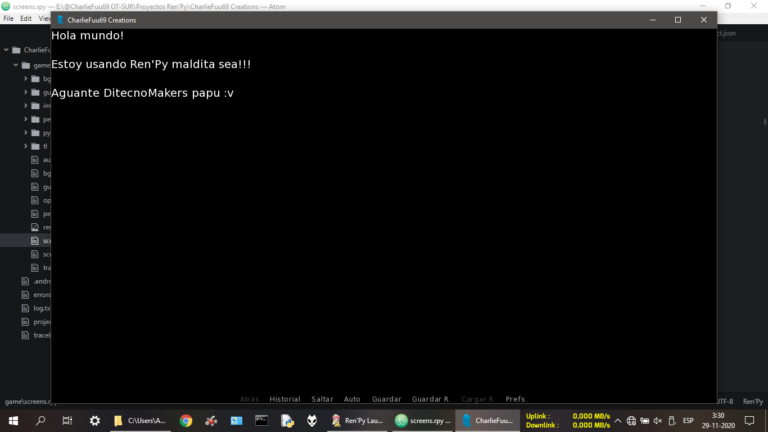Click Guardar in the quick menu
The width and height of the screenshot is (768, 432).
pos(386,399)
